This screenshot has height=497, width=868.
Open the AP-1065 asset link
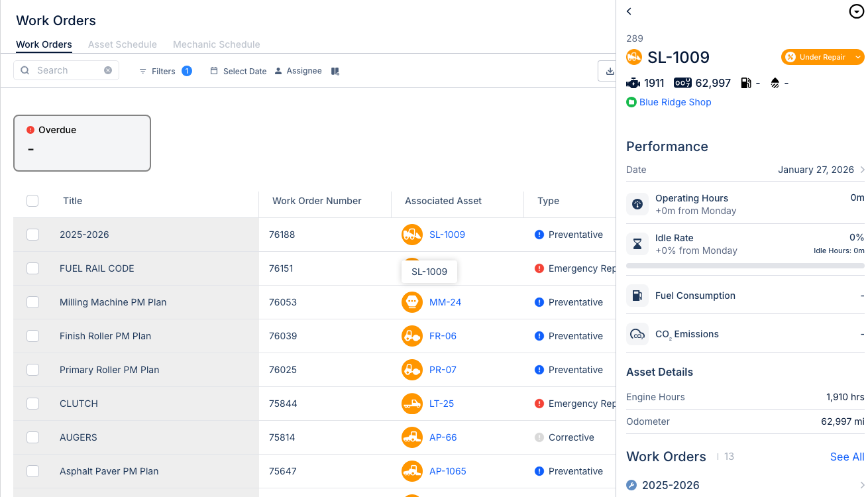pyautogui.click(x=448, y=471)
